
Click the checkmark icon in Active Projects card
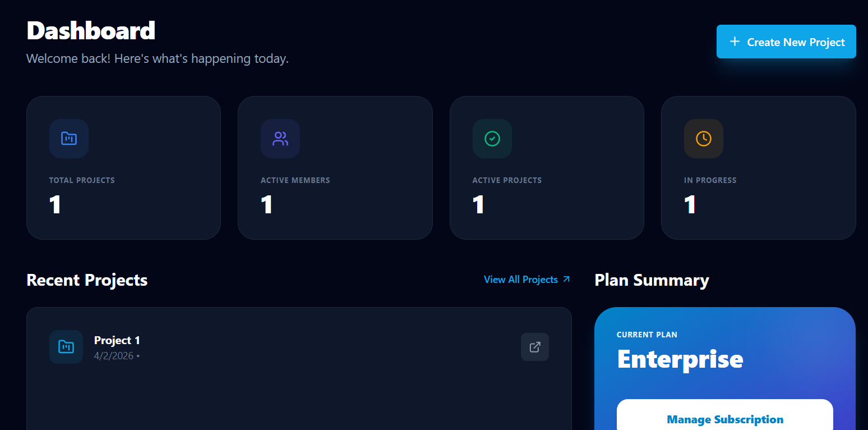(492, 138)
